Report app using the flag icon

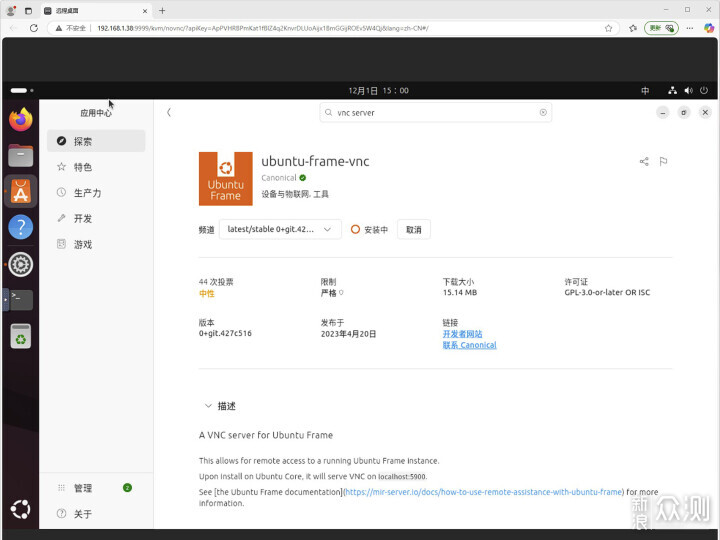click(x=663, y=161)
